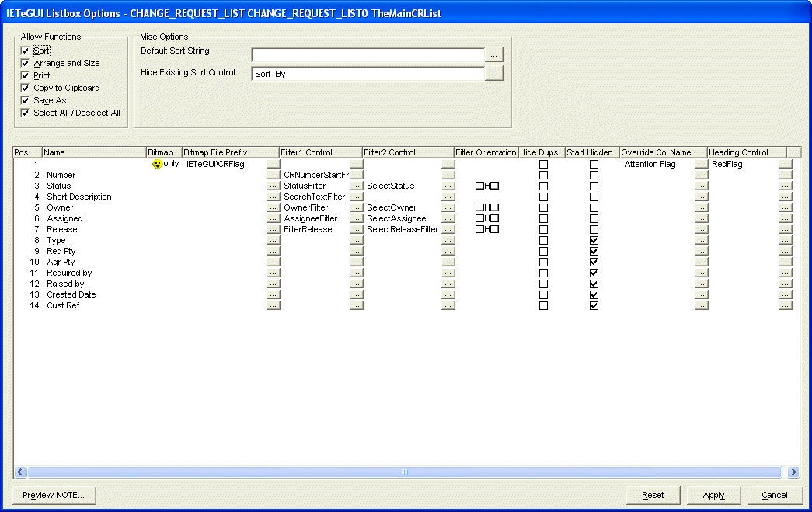This screenshot has height=512, width=812.
Task: Click ellipsis button next to IETeGUI\CRFlag- prefix
Action: 273,165
